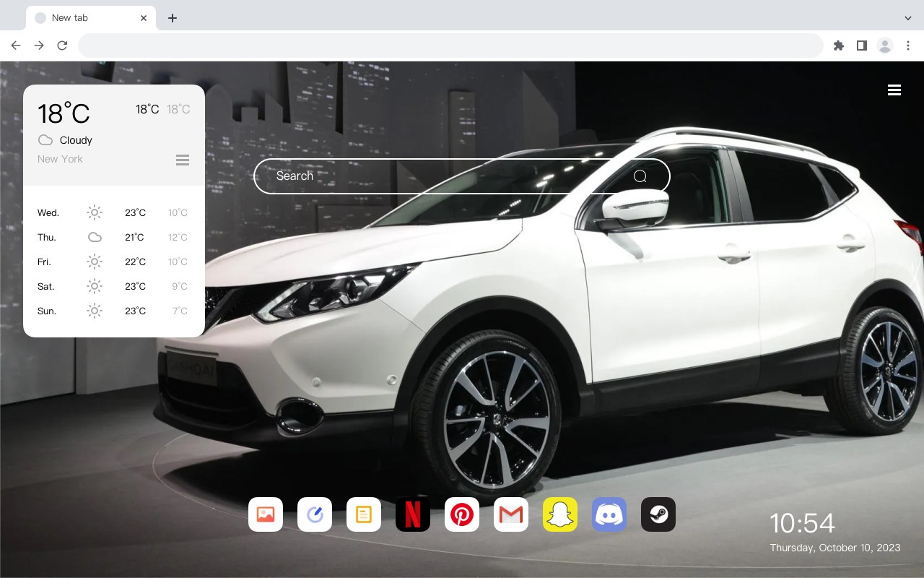Screen dimensions: 924x578
Task: Toggle the browser side panel
Action: pyautogui.click(x=861, y=46)
